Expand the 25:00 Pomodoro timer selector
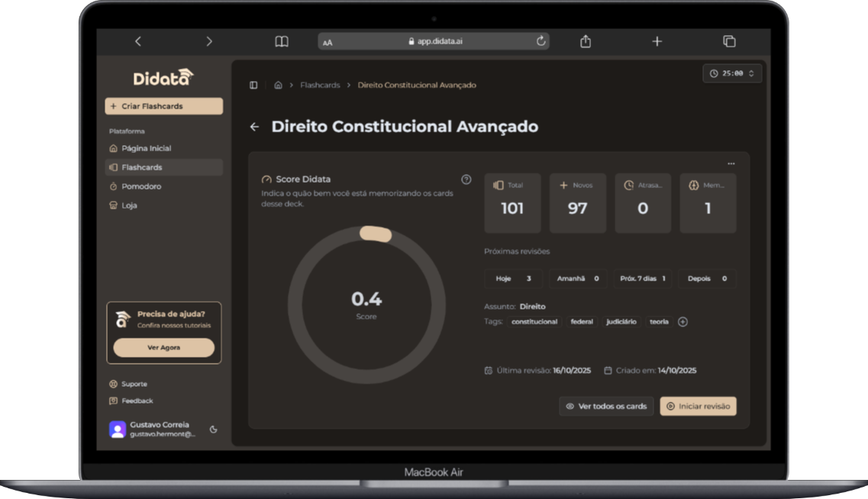Viewport: 868px width, 499px height. [x=731, y=73]
